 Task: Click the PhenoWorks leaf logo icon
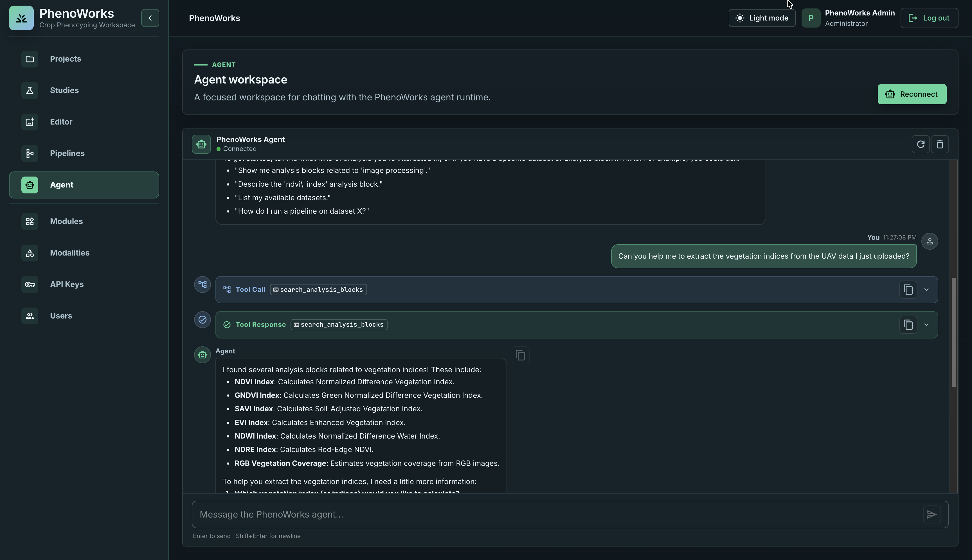[x=21, y=18]
